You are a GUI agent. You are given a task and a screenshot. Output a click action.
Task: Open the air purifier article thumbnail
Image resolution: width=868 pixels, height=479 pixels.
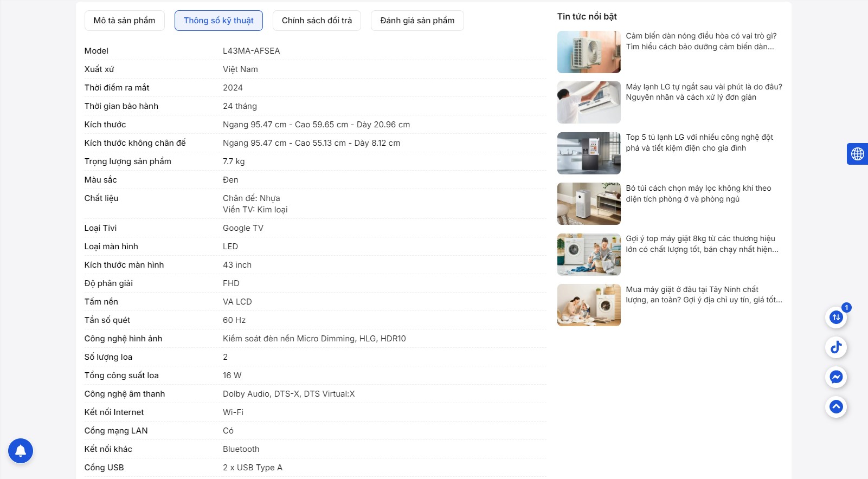pos(589,204)
